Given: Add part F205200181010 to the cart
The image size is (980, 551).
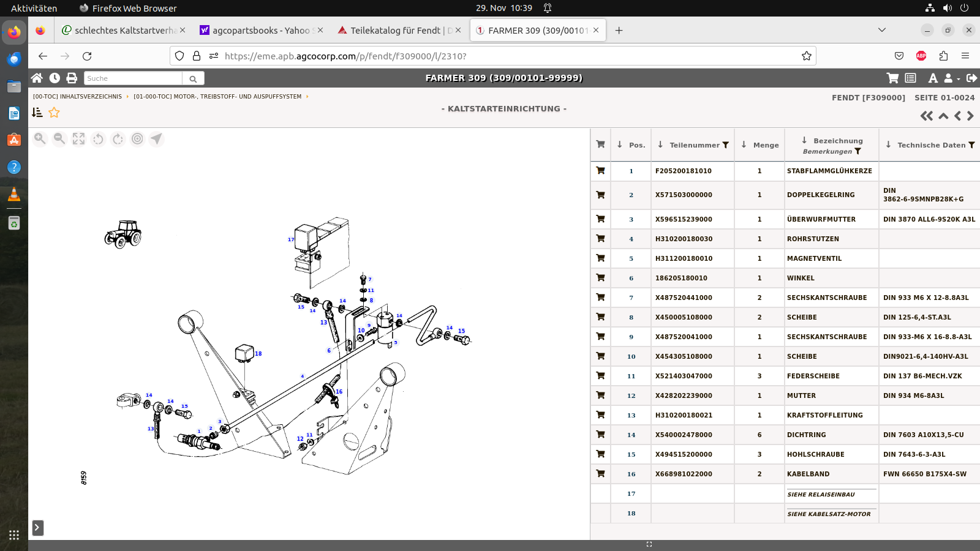Looking at the screenshot, I should (x=600, y=171).
